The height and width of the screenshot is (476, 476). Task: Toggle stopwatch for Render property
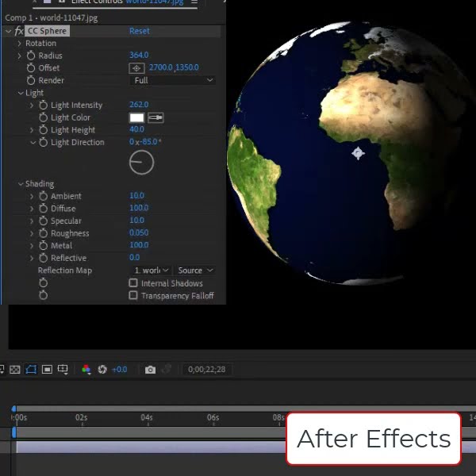point(31,80)
